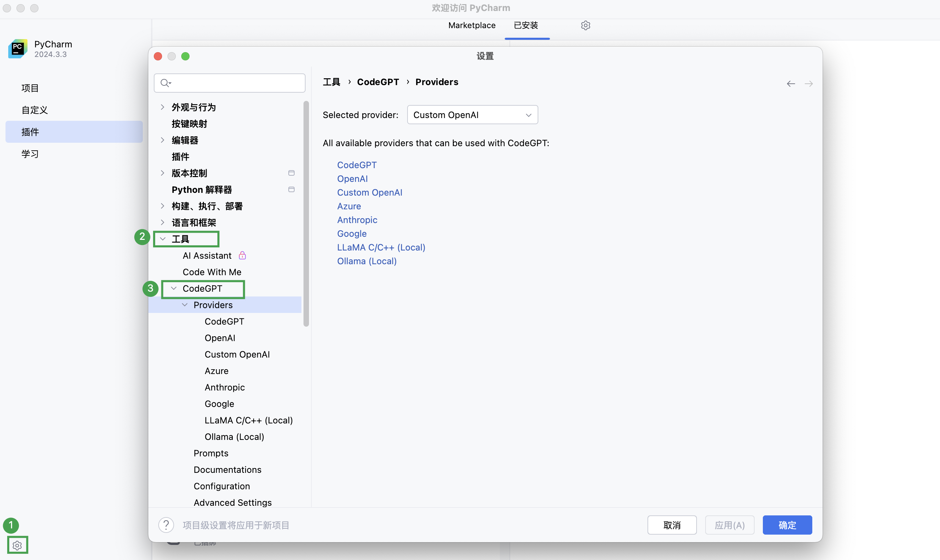Select 插件 in the welcome sidebar
The width and height of the screenshot is (940, 560).
point(74,132)
